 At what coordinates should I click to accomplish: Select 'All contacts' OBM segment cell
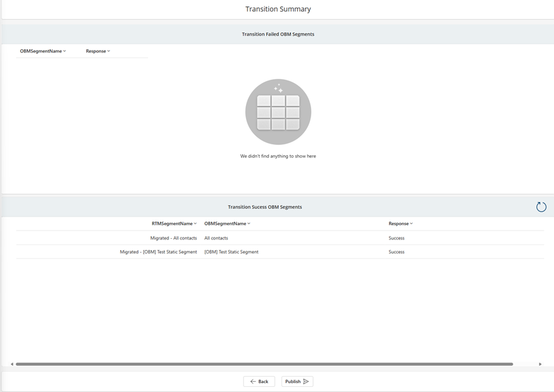216,238
